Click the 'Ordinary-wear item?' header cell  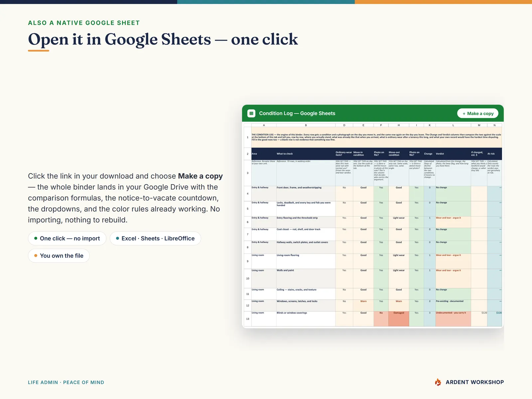click(344, 154)
